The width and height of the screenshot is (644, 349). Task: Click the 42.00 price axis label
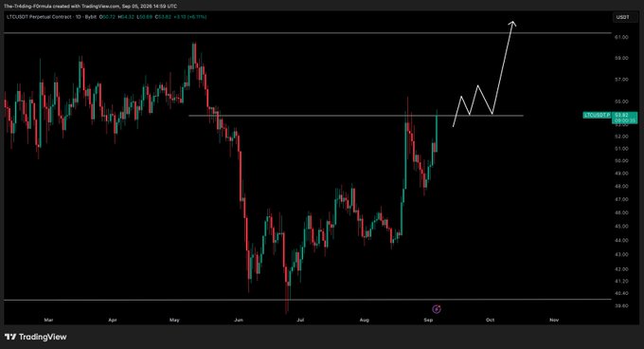click(x=621, y=268)
